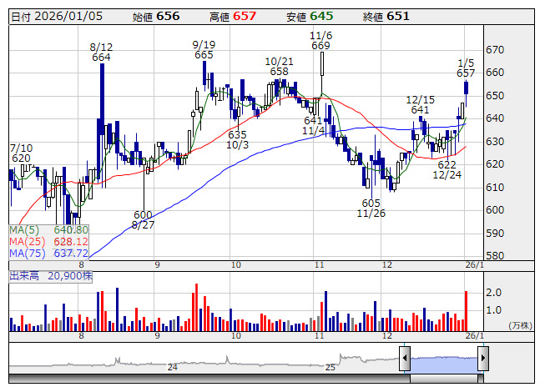Image resolution: width=545 pixels, height=392 pixels.
Task: Select the MA(25) legend entry
Action: point(48,242)
